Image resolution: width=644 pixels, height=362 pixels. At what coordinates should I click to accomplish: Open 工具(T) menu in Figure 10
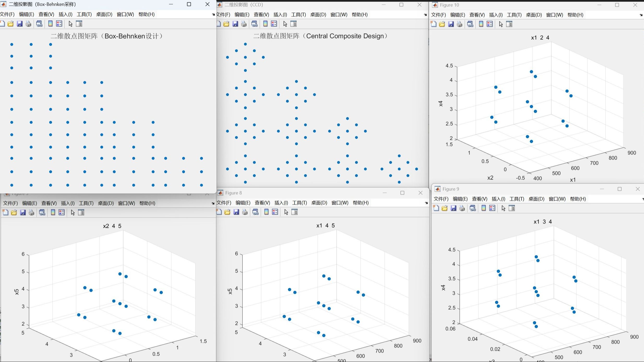[514, 15]
